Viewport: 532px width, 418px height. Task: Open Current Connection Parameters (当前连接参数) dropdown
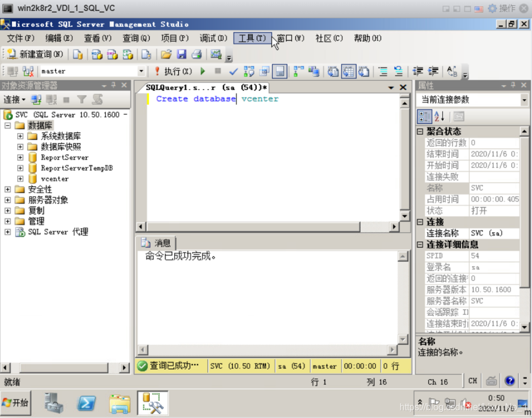[x=525, y=100]
